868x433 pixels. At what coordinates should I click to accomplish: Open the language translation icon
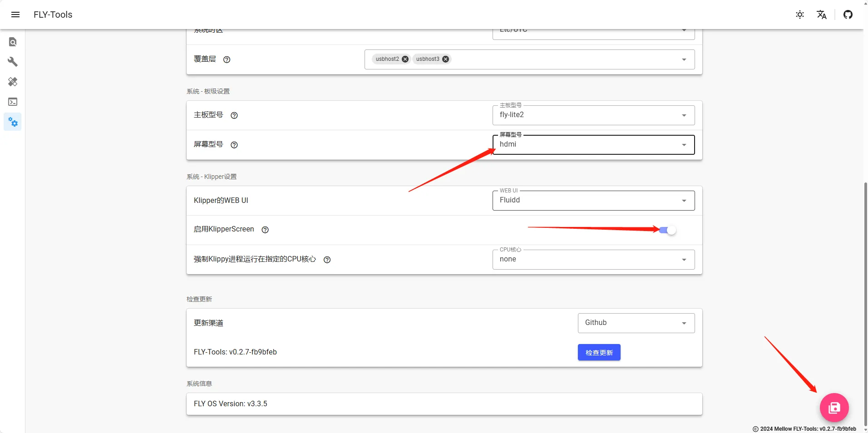click(822, 15)
